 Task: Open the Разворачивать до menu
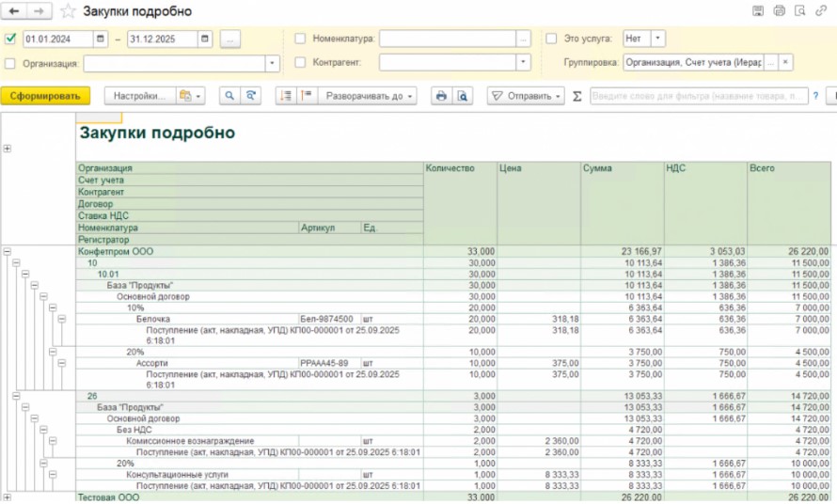pos(366,96)
